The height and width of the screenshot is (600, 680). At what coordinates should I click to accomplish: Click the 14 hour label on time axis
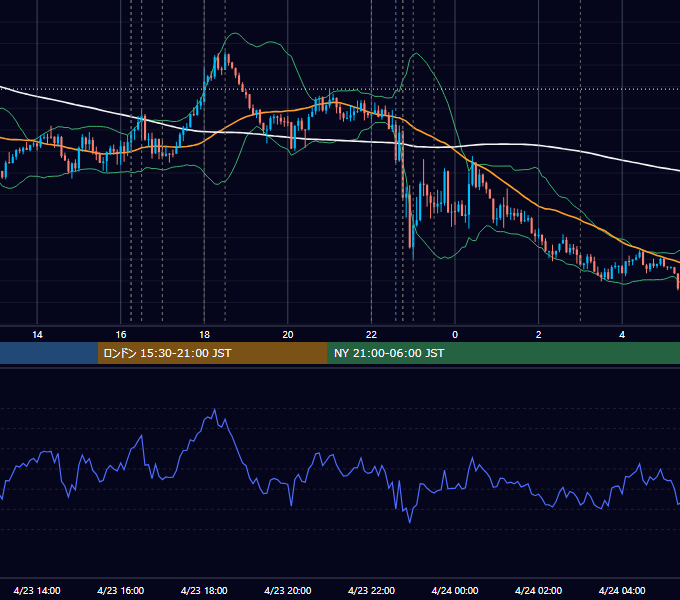(x=37, y=335)
